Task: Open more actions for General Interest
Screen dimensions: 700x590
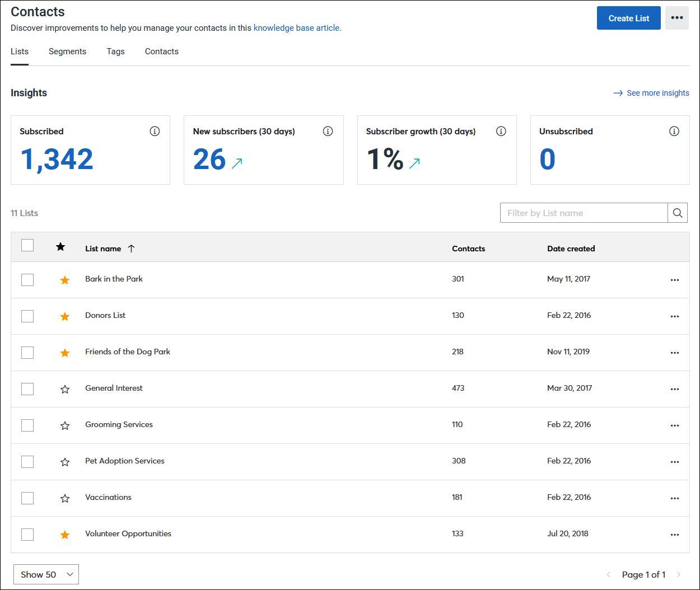Action: (675, 389)
